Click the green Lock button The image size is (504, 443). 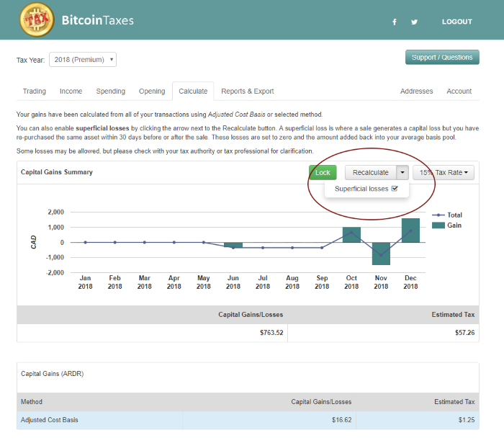point(323,173)
